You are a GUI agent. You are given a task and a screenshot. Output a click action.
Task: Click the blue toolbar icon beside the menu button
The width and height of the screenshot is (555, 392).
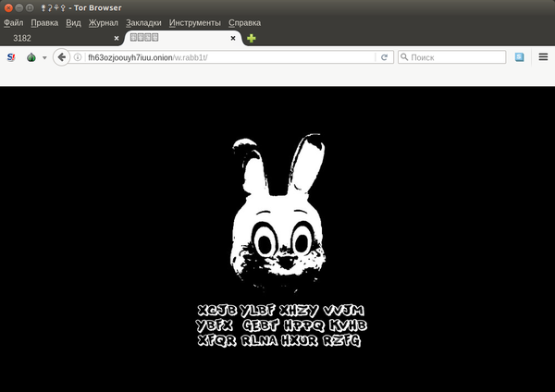click(x=520, y=57)
